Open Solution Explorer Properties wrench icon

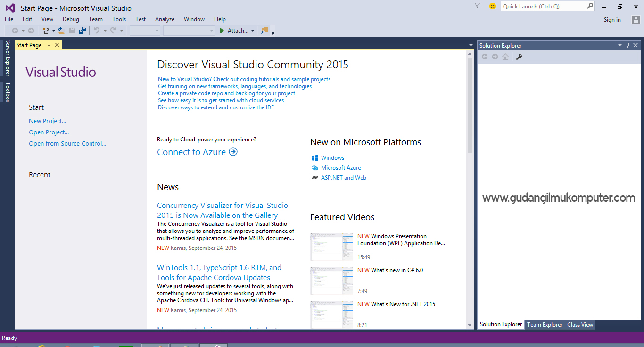tap(520, 57)
